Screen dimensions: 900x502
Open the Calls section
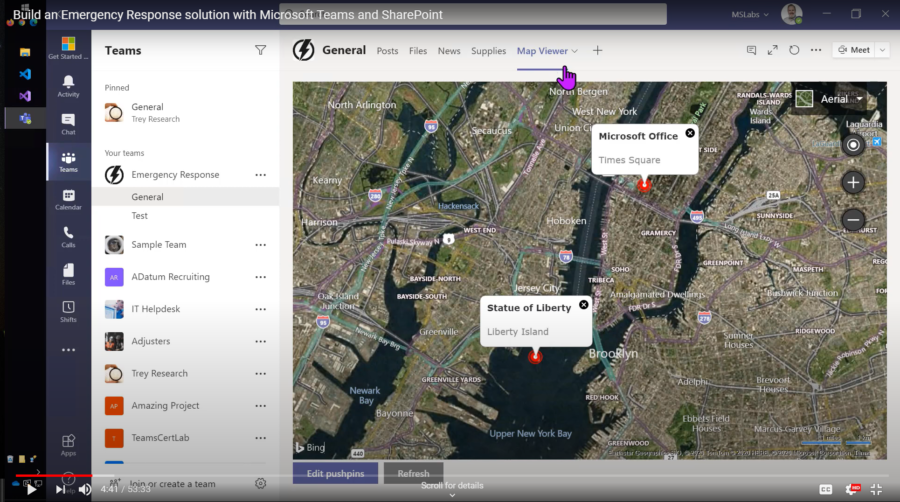click(x=68, y=236)
